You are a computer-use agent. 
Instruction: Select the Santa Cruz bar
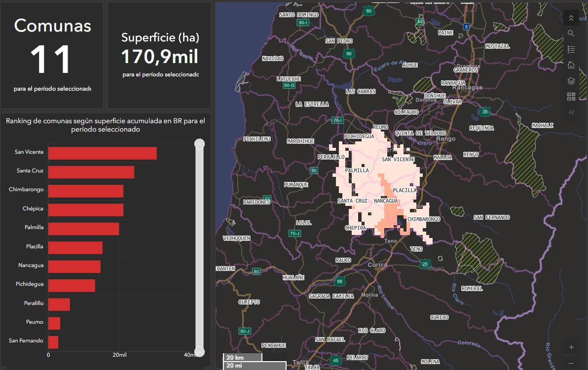pyautogui.click(x=91, y=172)
